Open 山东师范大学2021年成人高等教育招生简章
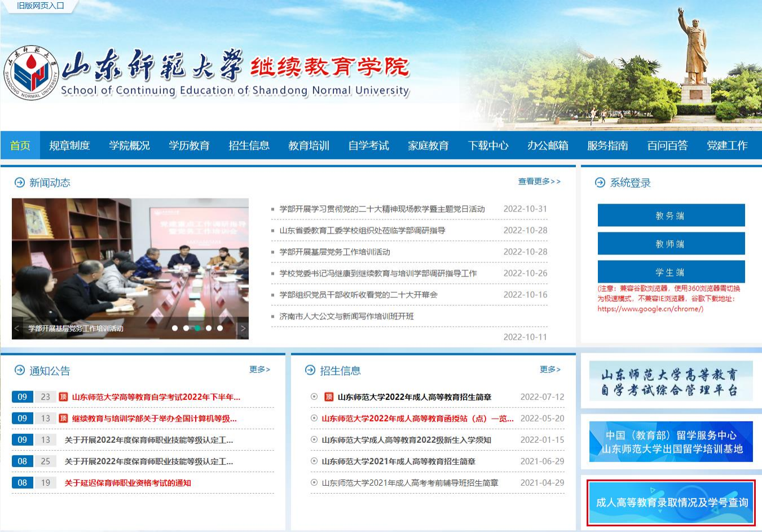Viewport: 762px width, 532px height. [x=398, y=461]
